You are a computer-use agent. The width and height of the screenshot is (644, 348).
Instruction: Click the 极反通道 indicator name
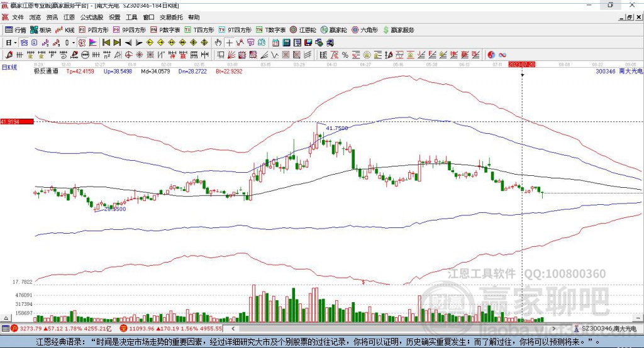click(46, 71)
